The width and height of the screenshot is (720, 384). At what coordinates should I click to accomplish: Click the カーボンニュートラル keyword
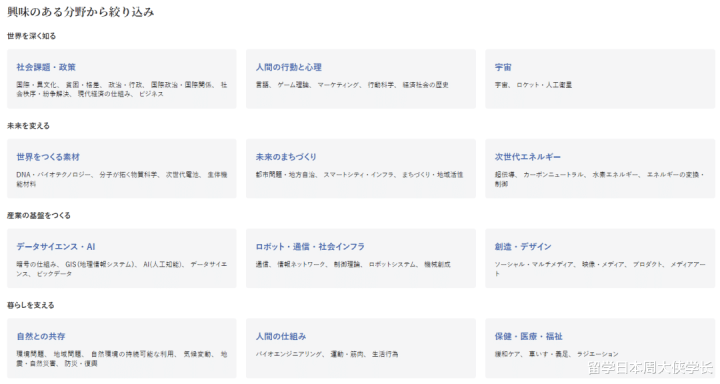point(553,175)
